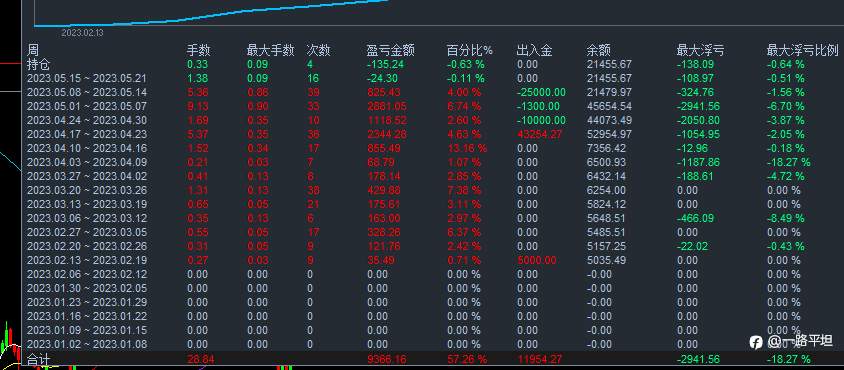
Task: Click total percentage 57.26 %
Action: click(467, 359)
